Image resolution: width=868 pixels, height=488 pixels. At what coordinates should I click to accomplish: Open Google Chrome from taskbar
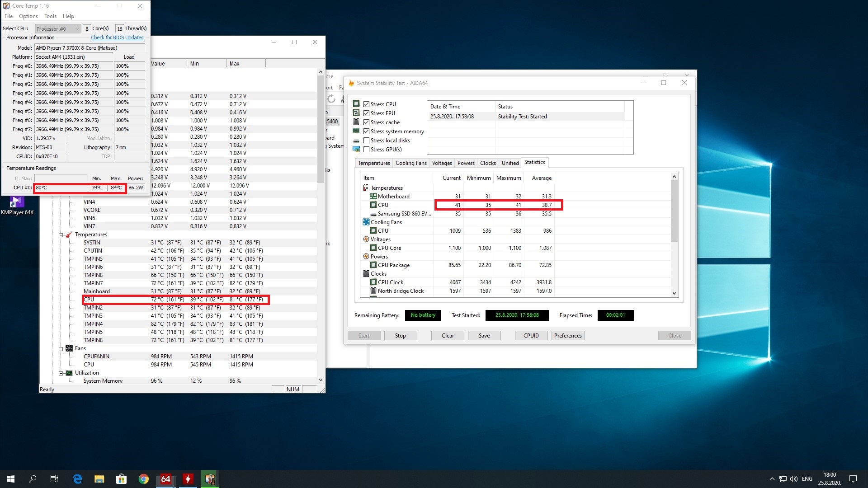[144, 479]
